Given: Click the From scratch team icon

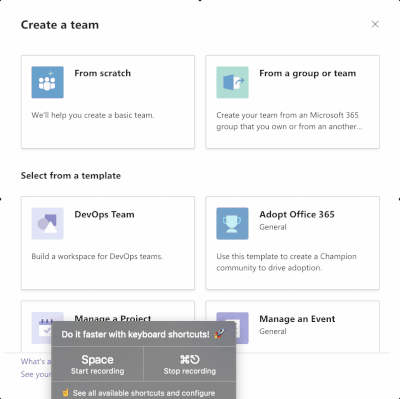Looking at the screenshot, I should (x=47, y=82).
